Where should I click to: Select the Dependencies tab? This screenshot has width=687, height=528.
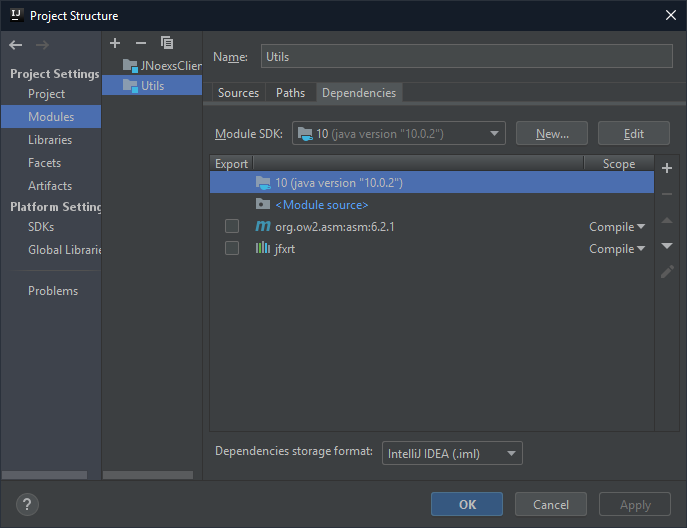click(x=359, y=93)
